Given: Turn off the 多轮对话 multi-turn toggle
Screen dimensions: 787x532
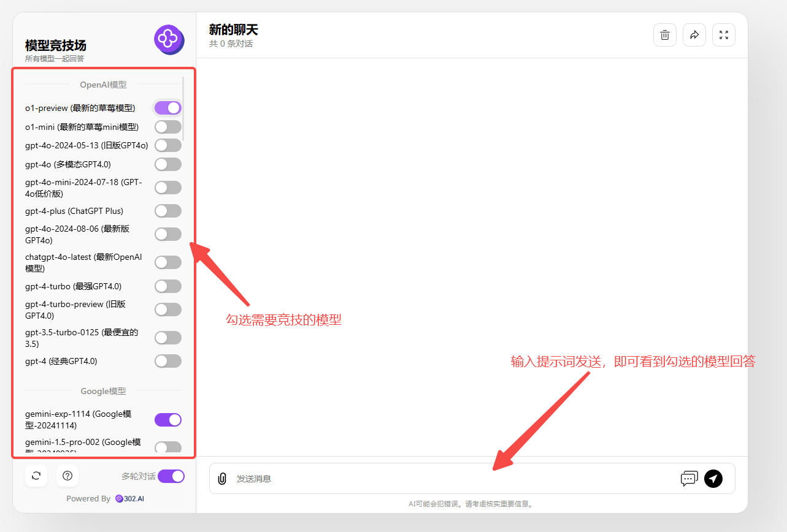Looking at the screenshot, I should pyautogui.click(x=171, y=476).
